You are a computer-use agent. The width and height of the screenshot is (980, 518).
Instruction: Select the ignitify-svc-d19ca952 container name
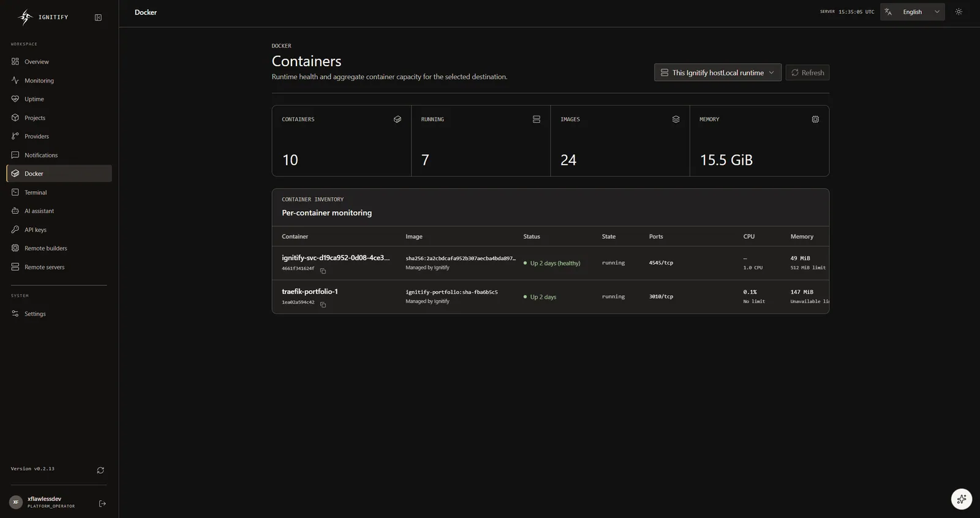click(336, 258)
